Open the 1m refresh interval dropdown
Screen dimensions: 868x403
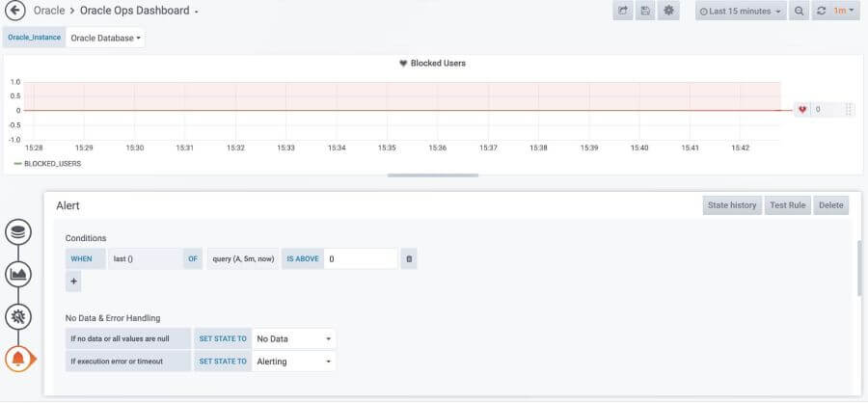pos(844,11)
